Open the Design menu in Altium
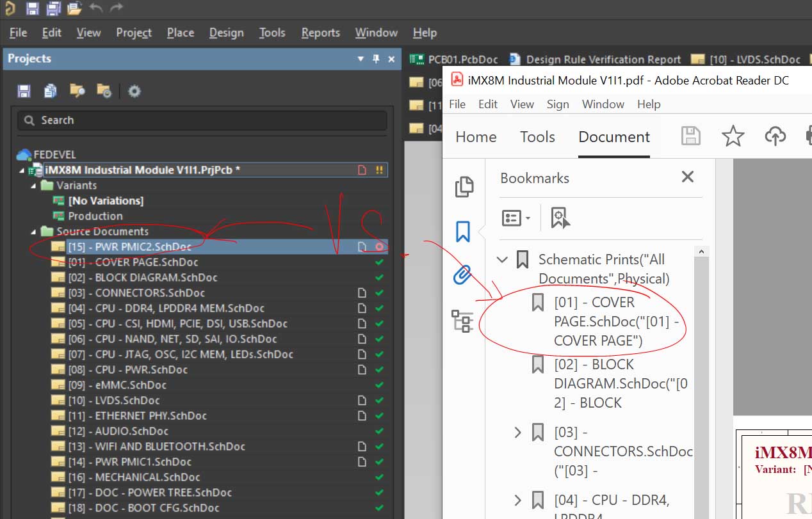The height and width of the screenshot is (519, 812). pyautogui.click(x=226, y=33)
